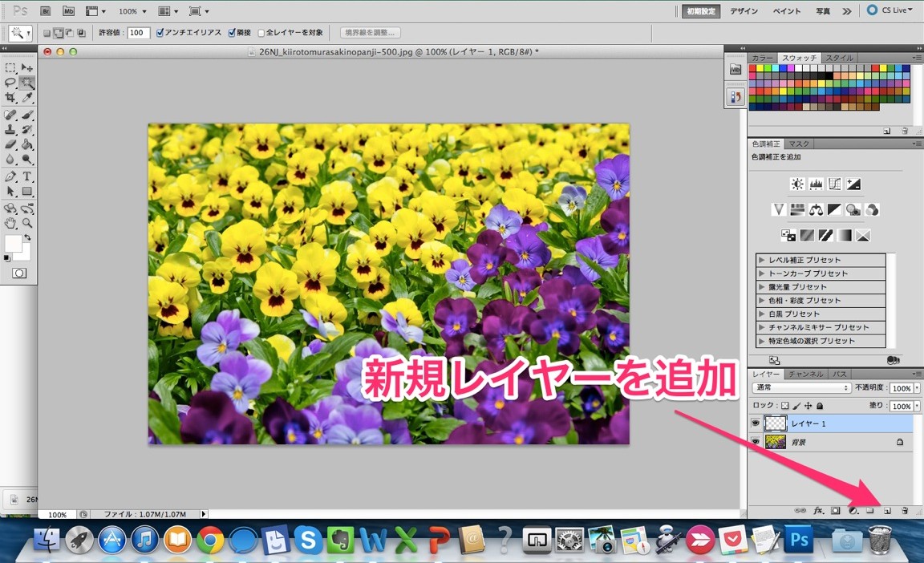Select the Zoom tool in the toolbar
Viewport: 924px width, 563px height.
(26, 223)
